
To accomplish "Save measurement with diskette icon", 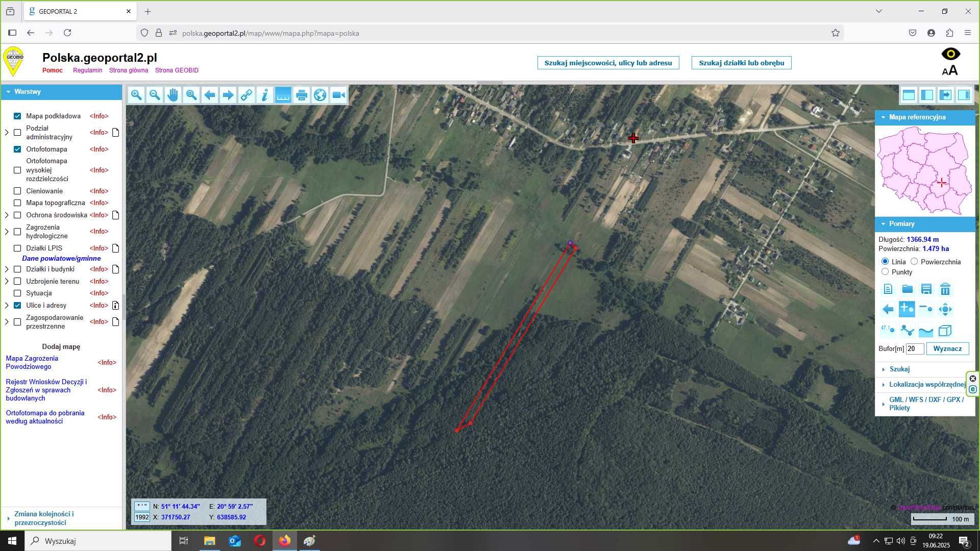I will pyautogui.click(x=926, y=289).
